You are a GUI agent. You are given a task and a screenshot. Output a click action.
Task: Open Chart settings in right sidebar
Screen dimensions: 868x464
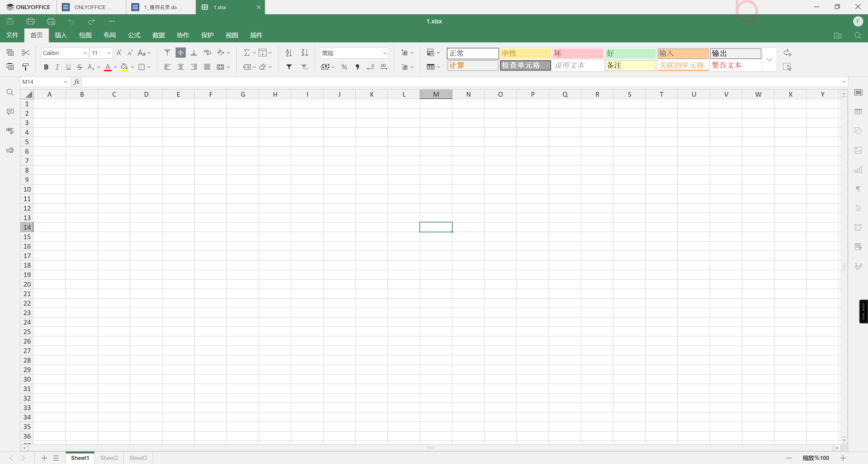point(858,170)
